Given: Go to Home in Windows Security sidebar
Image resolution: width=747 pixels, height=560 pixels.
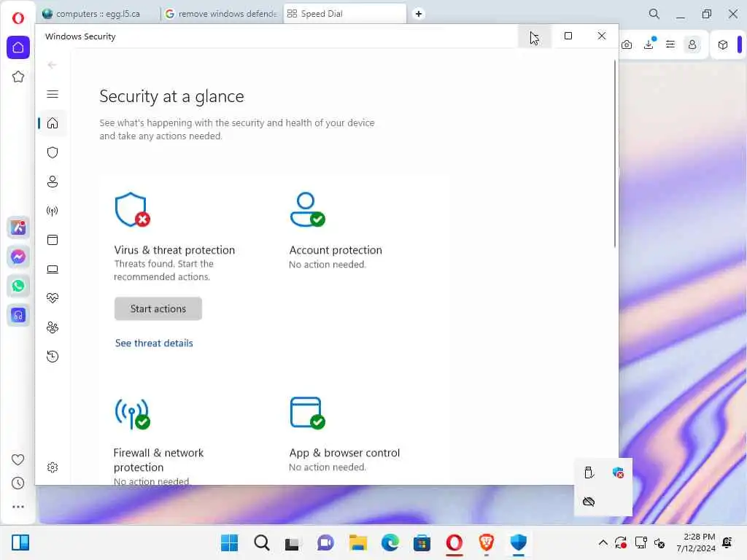Looking at the screenshot, I should click(53, 123).
